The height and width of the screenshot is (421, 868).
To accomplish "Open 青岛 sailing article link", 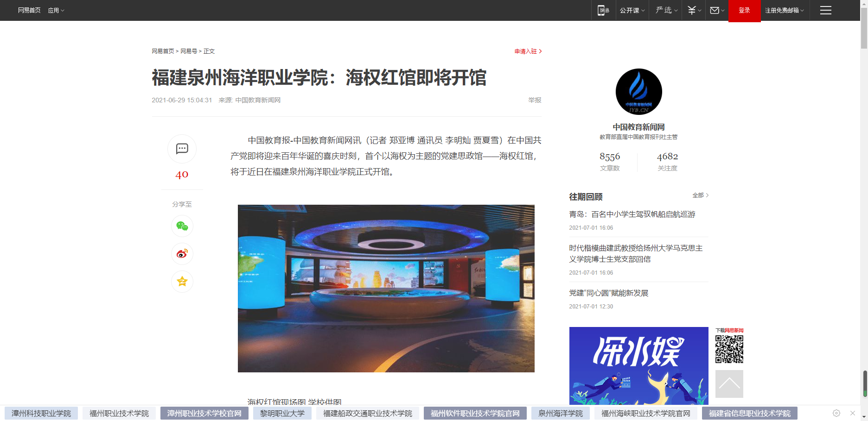I will point(632,214).
